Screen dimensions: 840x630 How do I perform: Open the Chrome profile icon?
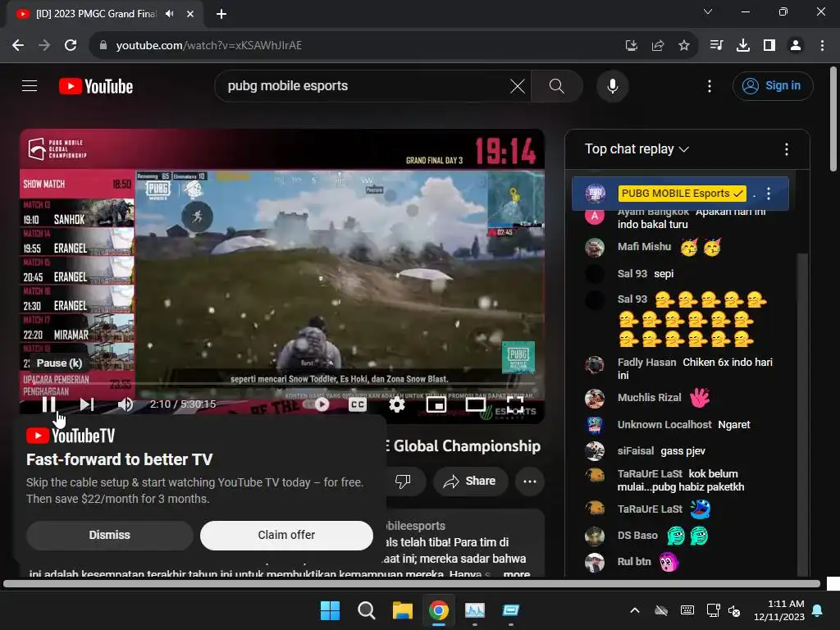tap(796, 45)
